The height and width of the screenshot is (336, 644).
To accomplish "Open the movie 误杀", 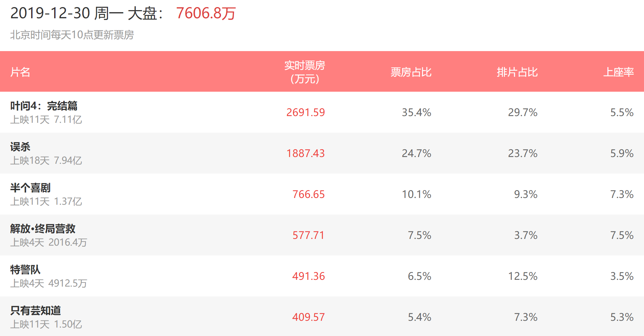I will 20,147.
